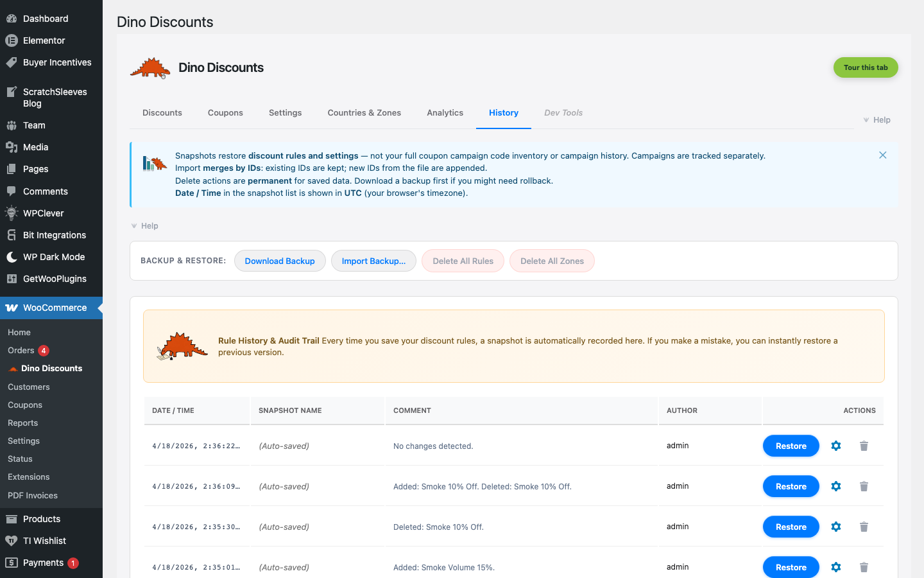
Task: Click the Products box icon
Action: [12, 519]
